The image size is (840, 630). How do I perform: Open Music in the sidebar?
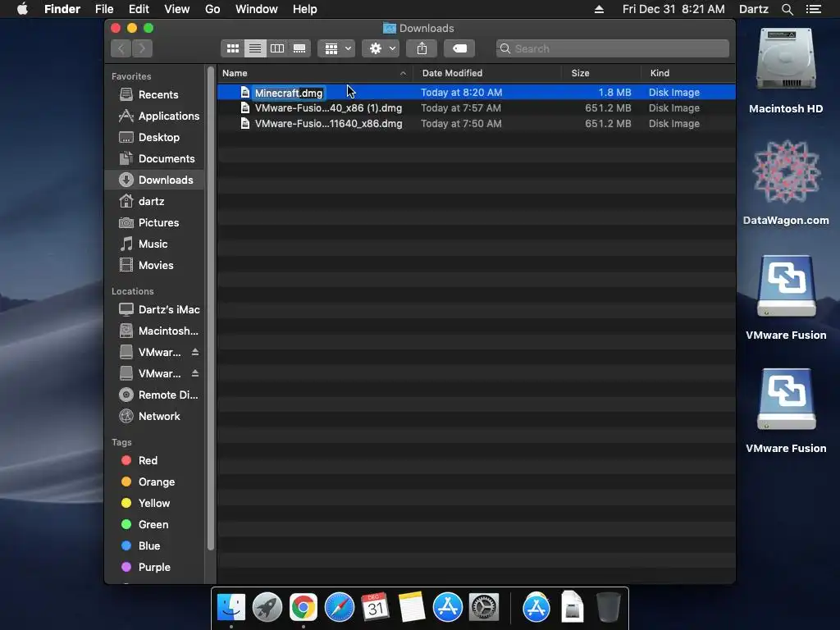coord(154,244)
